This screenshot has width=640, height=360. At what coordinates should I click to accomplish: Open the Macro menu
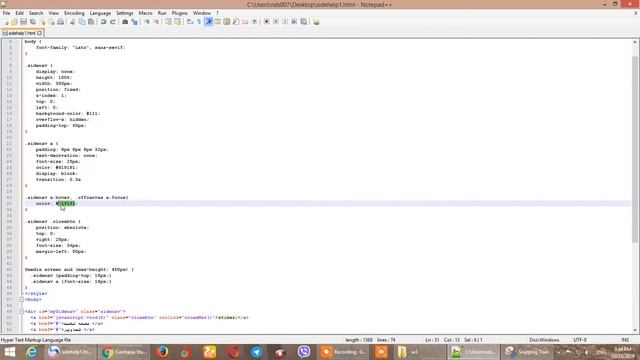145,13
